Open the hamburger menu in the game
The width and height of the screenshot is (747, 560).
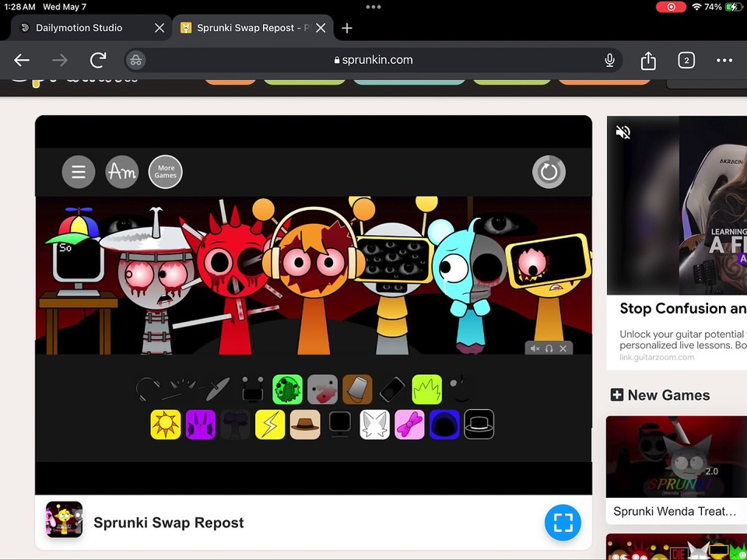[x=79, y=172]
